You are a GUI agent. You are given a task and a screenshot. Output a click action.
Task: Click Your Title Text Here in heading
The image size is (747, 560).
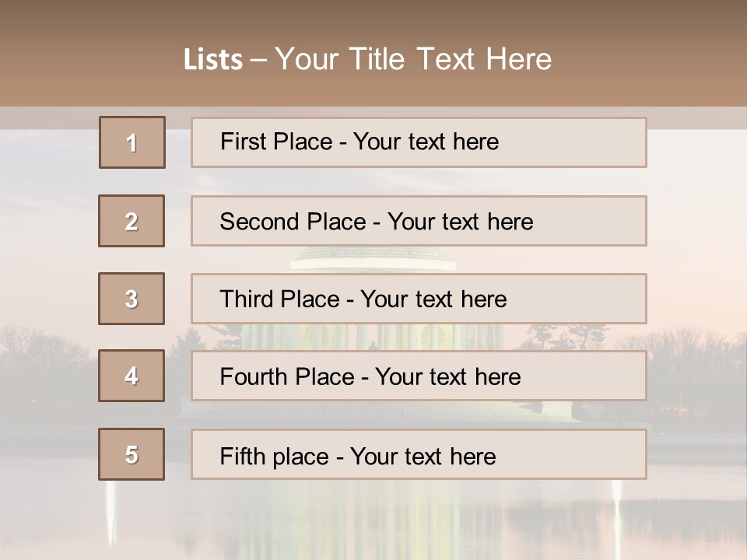(x=413, y=59)
